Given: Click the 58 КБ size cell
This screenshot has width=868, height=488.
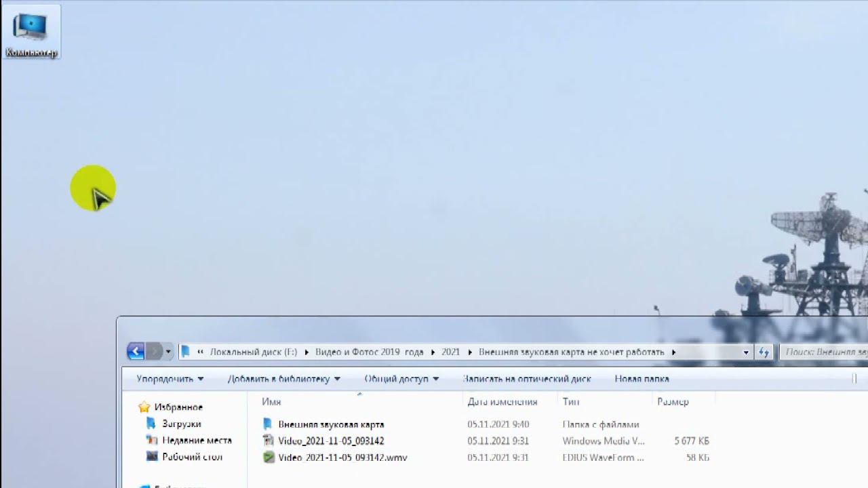Looking at the screenshot, I should 697,457.
